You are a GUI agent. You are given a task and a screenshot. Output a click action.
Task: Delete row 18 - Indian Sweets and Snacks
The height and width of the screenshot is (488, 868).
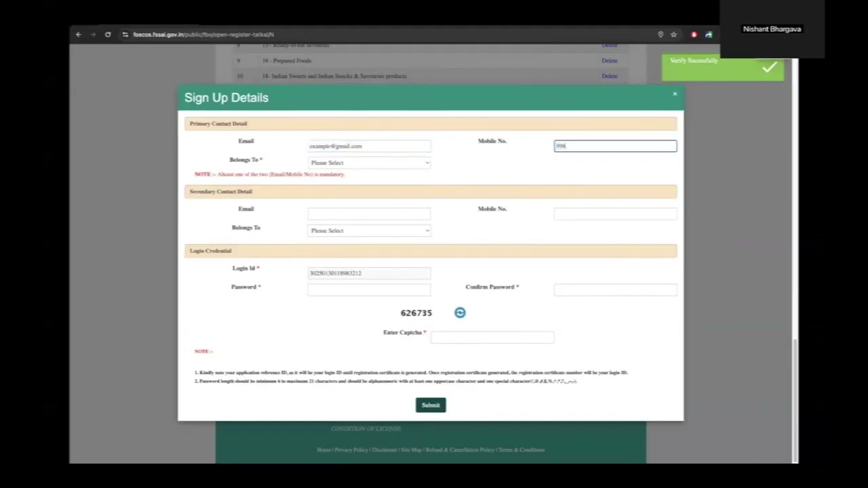(610, 76)
